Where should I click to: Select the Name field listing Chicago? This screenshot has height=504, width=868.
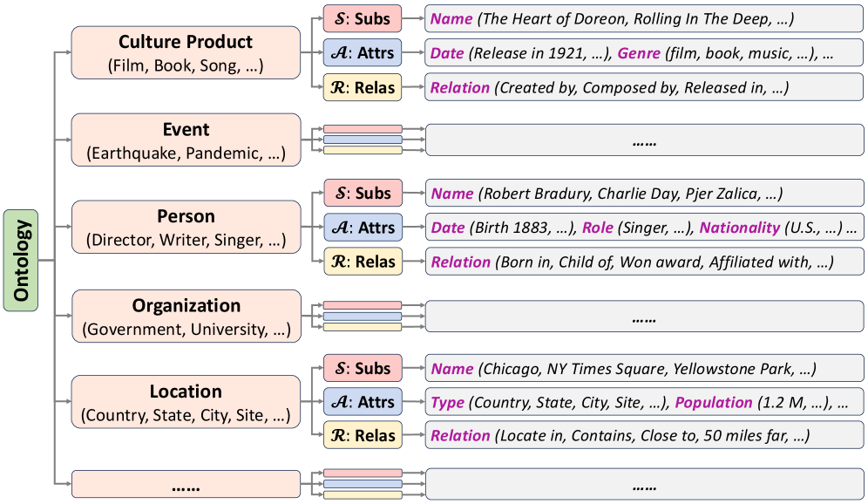pos(644,368)
